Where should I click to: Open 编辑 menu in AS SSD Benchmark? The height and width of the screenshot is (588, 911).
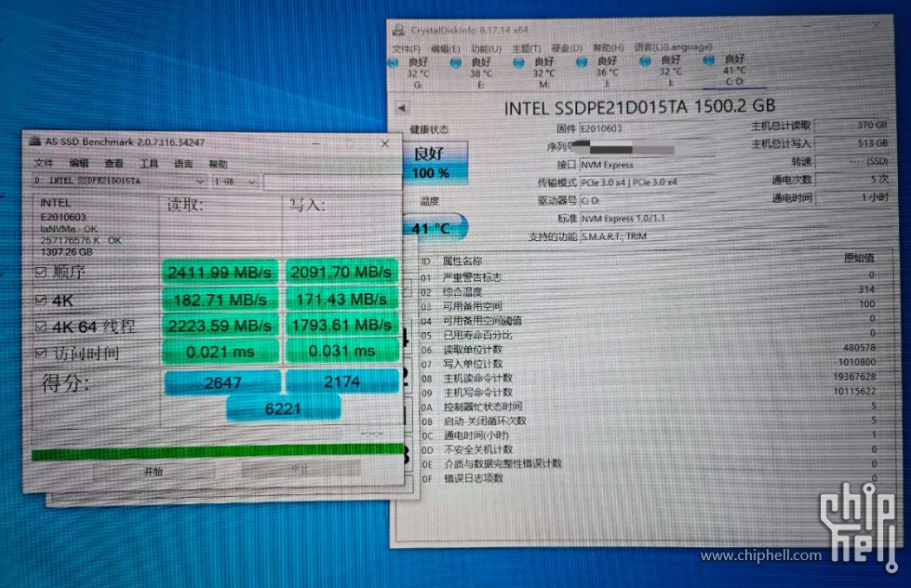tap(78, 163)
